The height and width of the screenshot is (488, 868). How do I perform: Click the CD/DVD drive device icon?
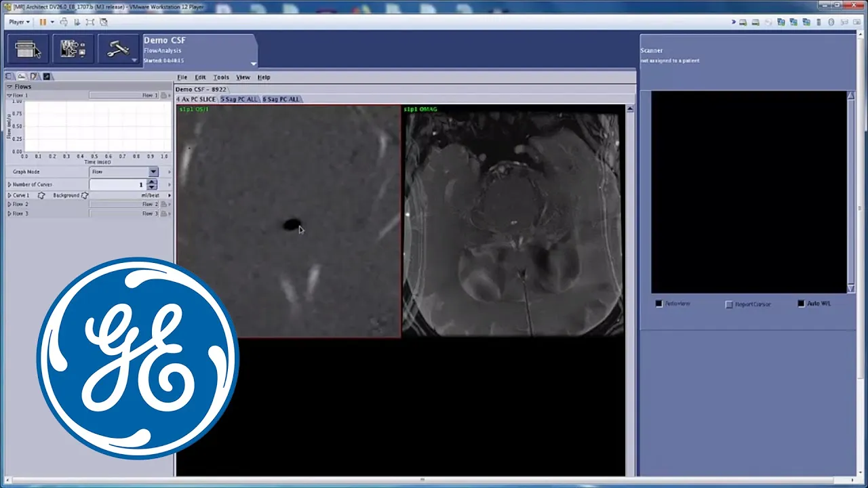768,22
